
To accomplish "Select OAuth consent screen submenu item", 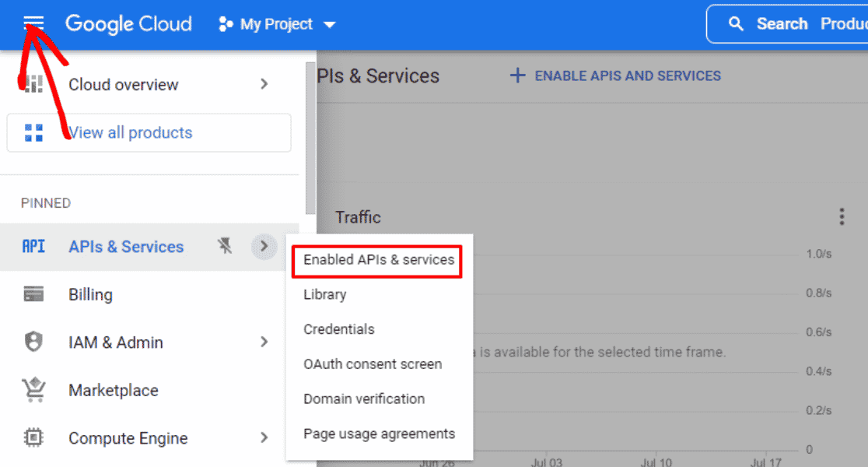I will [x=373, y=364].
